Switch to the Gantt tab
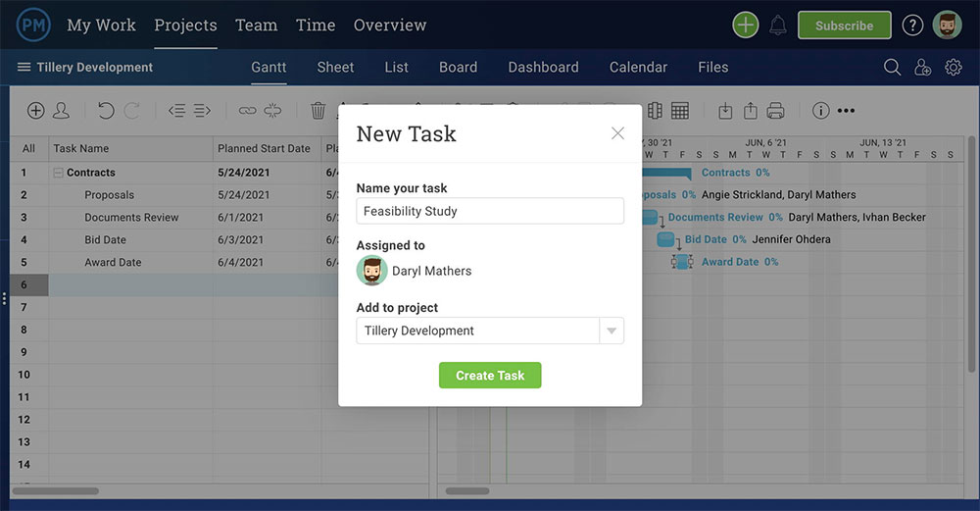This screenshot has width=980, height=511. coord(269,67)
